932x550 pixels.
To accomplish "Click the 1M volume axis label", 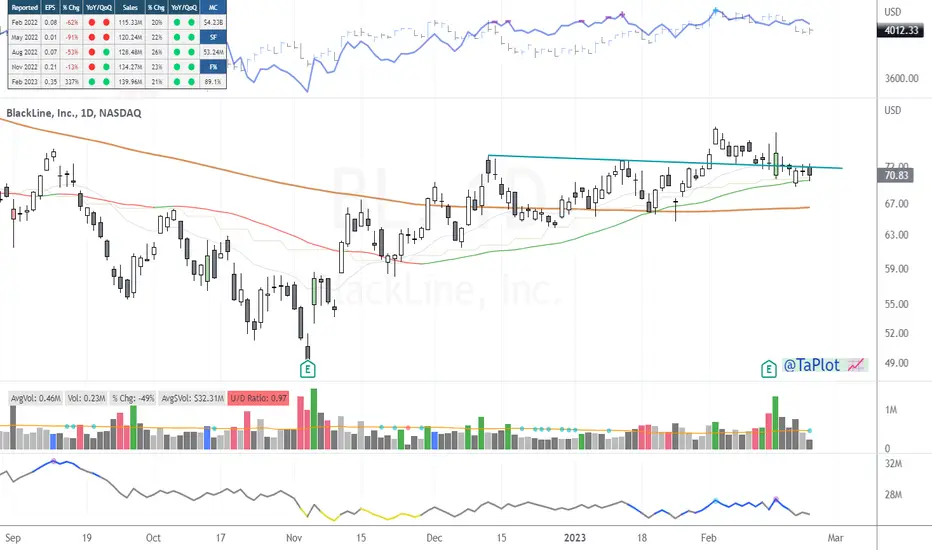I will pos(890,410).
